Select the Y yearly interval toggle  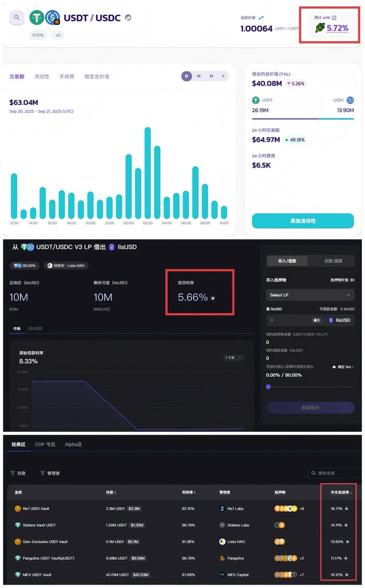point(223,76)
